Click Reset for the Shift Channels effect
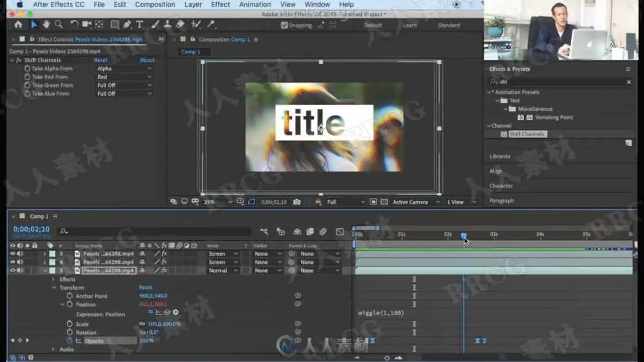This screenshot has height=362, width=644. click(x=101, y=60)
